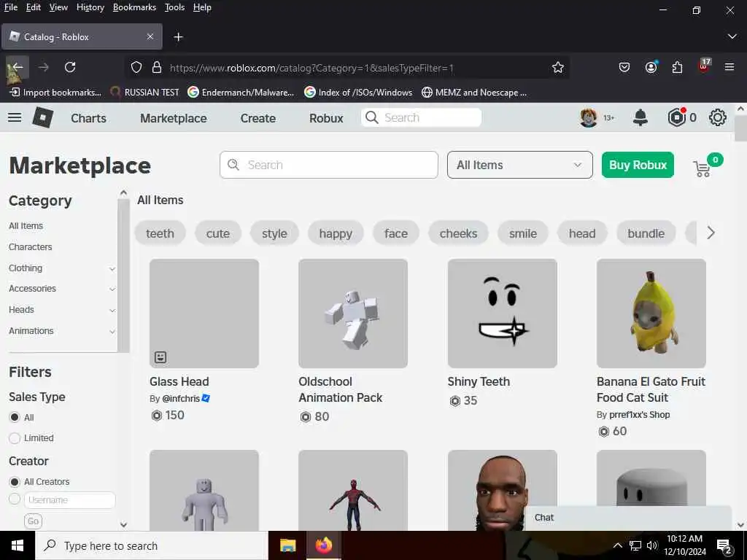Click the Firefox taskbar icon
The image size is (747, 560).
[x=323, y=545]
